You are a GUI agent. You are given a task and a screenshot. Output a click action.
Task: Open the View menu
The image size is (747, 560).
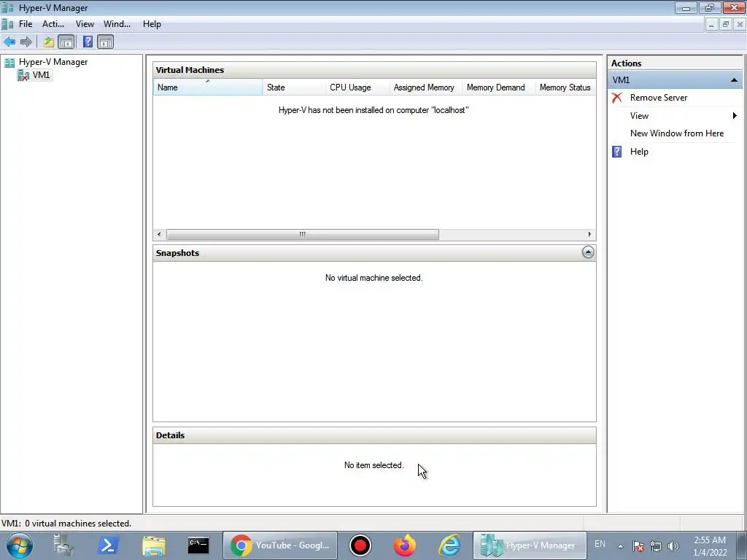click(x=85, y=24)
